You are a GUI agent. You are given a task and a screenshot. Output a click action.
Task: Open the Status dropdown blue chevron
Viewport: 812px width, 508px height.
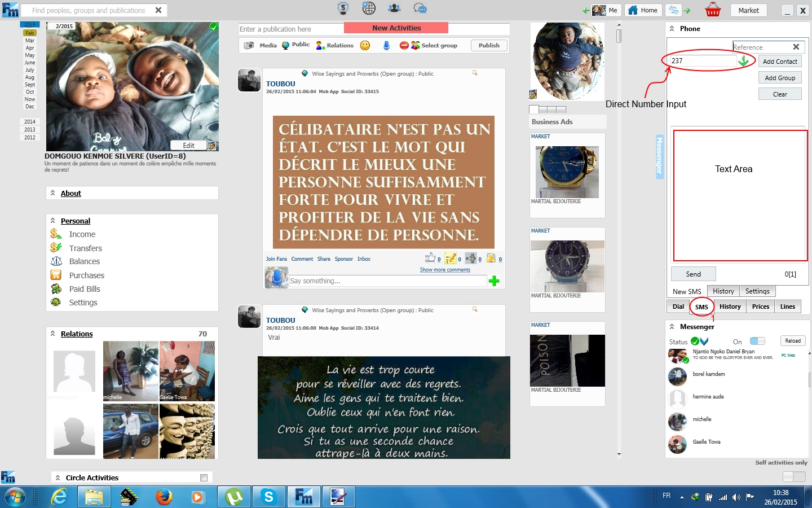(704, 341)
